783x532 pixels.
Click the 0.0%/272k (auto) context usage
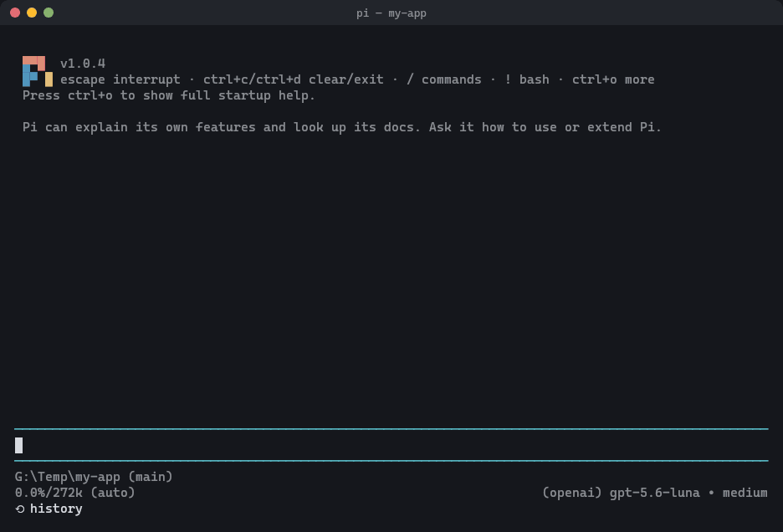75,493
